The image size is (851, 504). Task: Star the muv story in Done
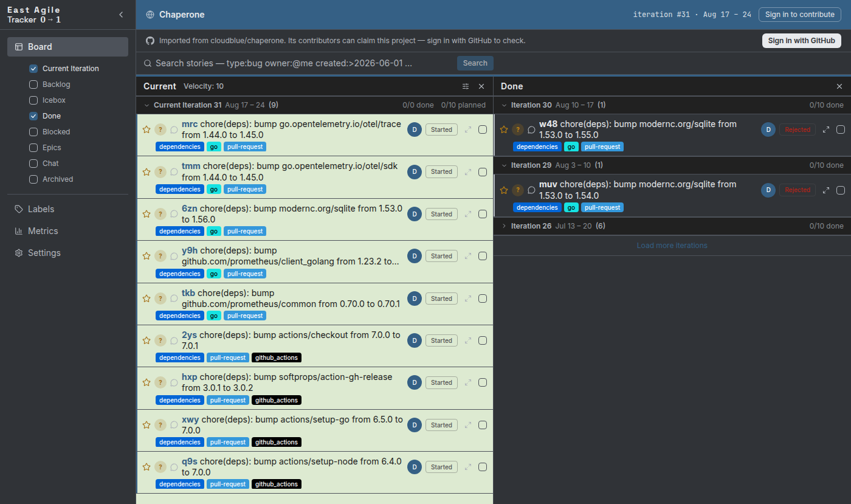coord(503,190)
